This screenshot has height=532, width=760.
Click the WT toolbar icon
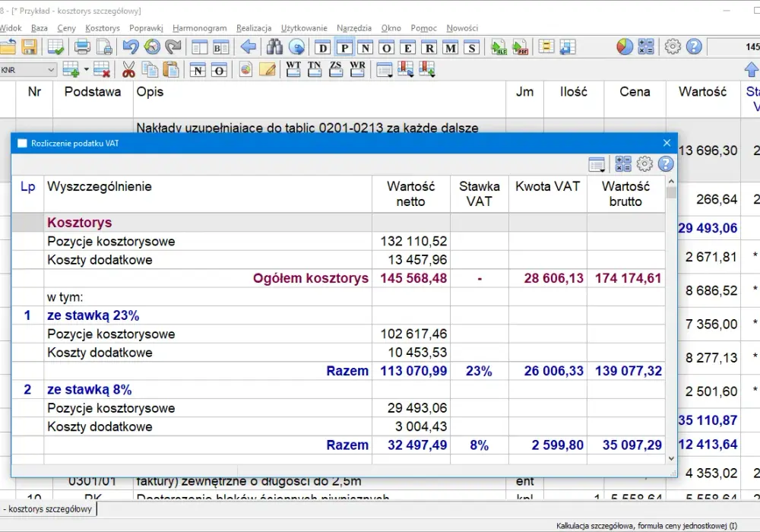pyautogui.click(x=293, y=69)
